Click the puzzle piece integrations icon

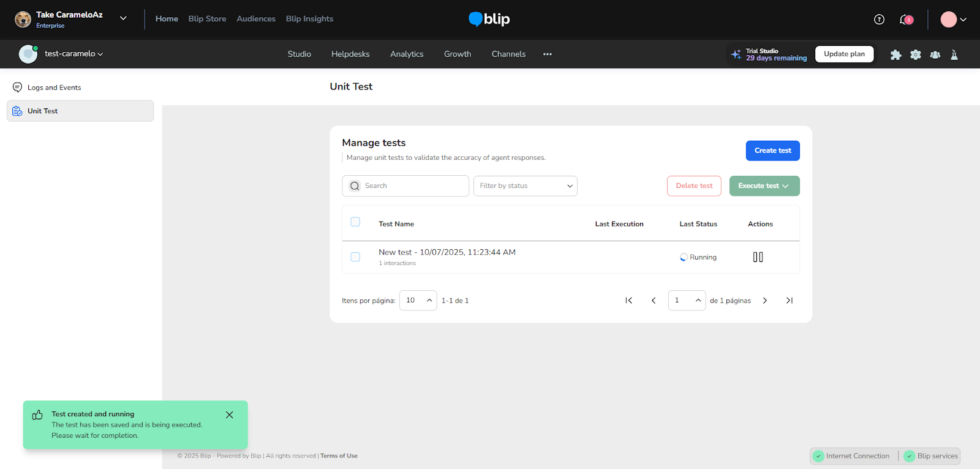coord(895,54)
